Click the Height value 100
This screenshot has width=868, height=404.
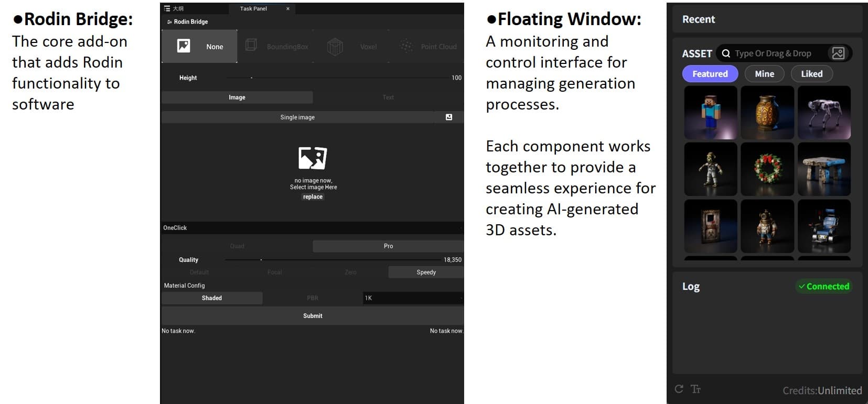click(456, 78)
